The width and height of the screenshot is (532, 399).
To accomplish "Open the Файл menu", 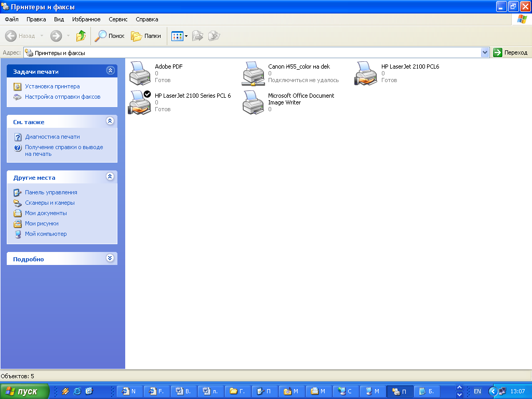I will 11,19.
